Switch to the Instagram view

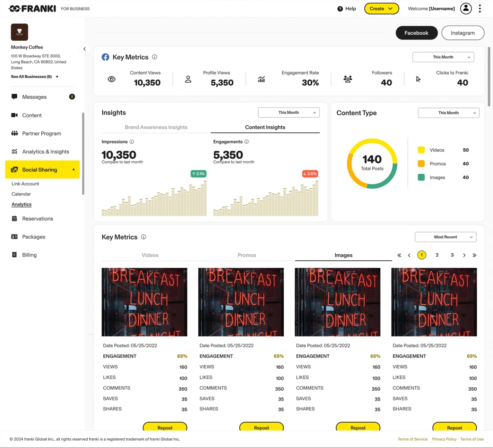click(463, 33)
